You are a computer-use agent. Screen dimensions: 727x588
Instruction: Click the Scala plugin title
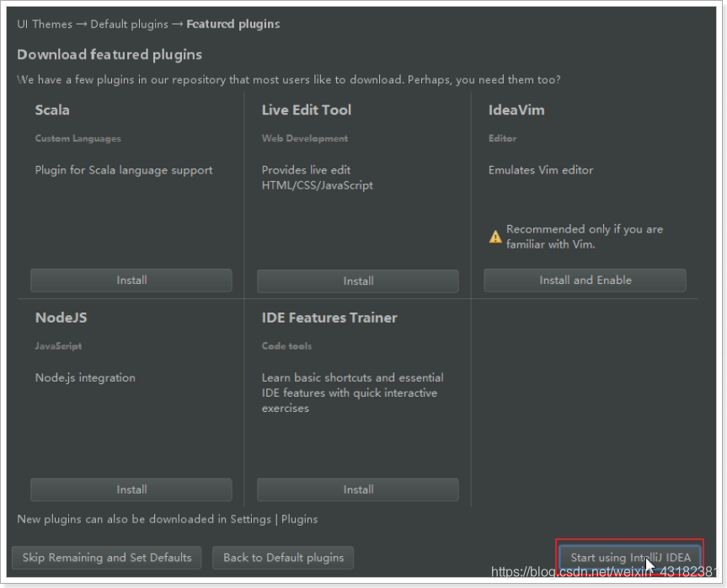52,110
